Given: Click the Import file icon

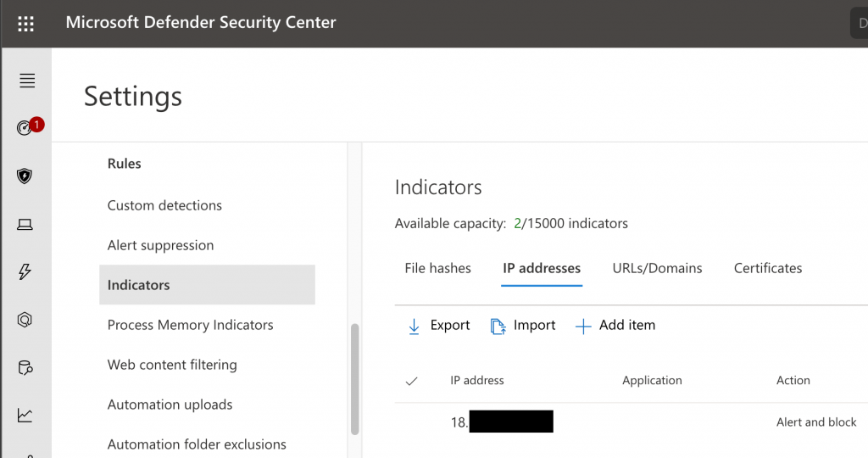Looking at the screenshot, I should coord(498,327).
